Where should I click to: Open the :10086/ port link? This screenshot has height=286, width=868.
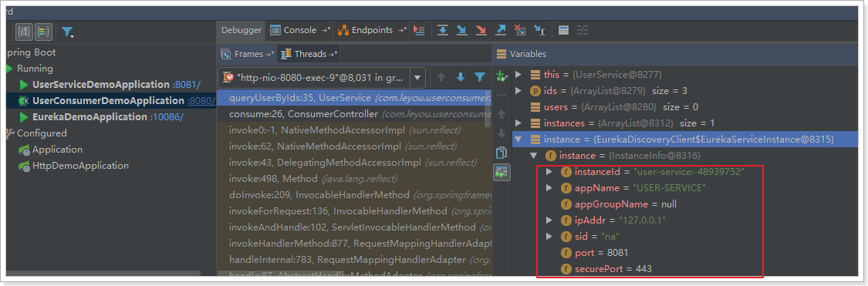[167, 117]
